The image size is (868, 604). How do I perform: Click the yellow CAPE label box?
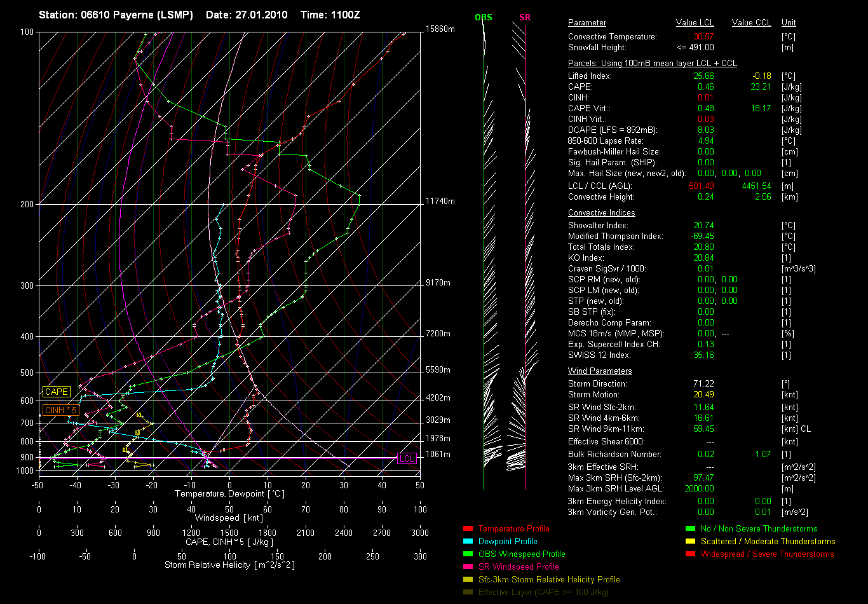pos(57,392)
